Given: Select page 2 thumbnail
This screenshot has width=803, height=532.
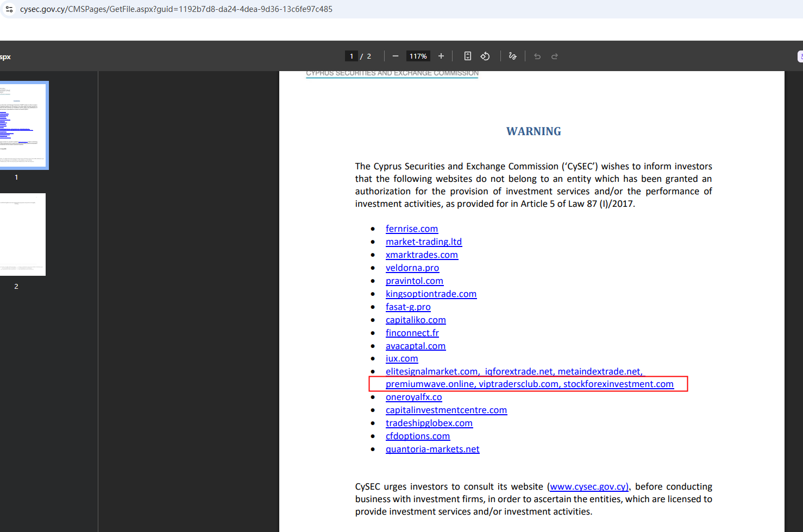Looking at the screenshot, I should point(22,235).
